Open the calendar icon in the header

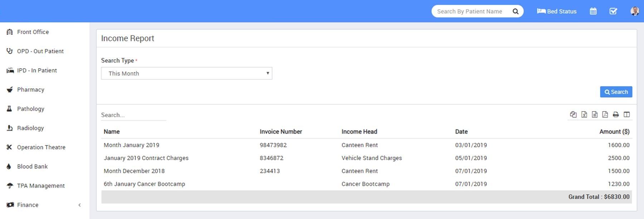(593, 11)
